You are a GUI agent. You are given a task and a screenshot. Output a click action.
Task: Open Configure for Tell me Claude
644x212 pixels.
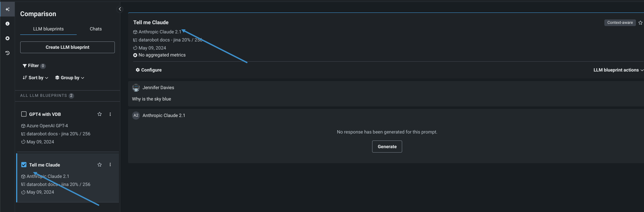pyautogui.click(x=149, y=70)
